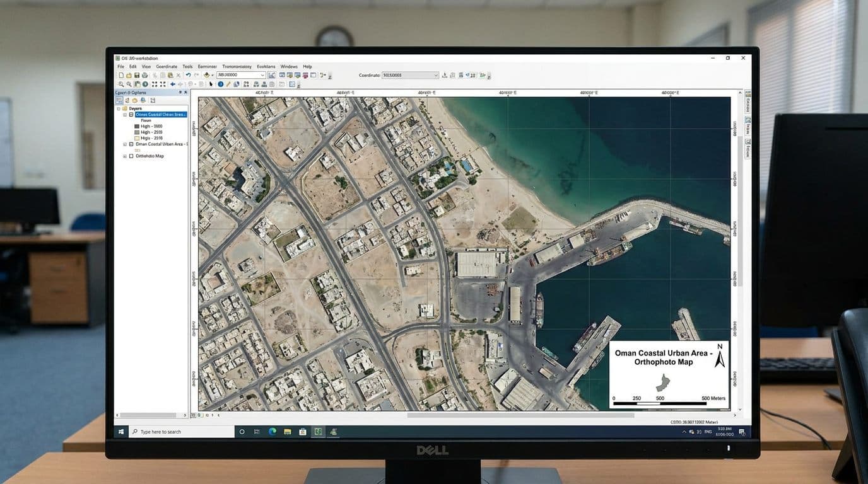
Task: Toggle highlighted Oman Coastal layer checkbox
Action: pyautogui.click(x=131, y=115)
